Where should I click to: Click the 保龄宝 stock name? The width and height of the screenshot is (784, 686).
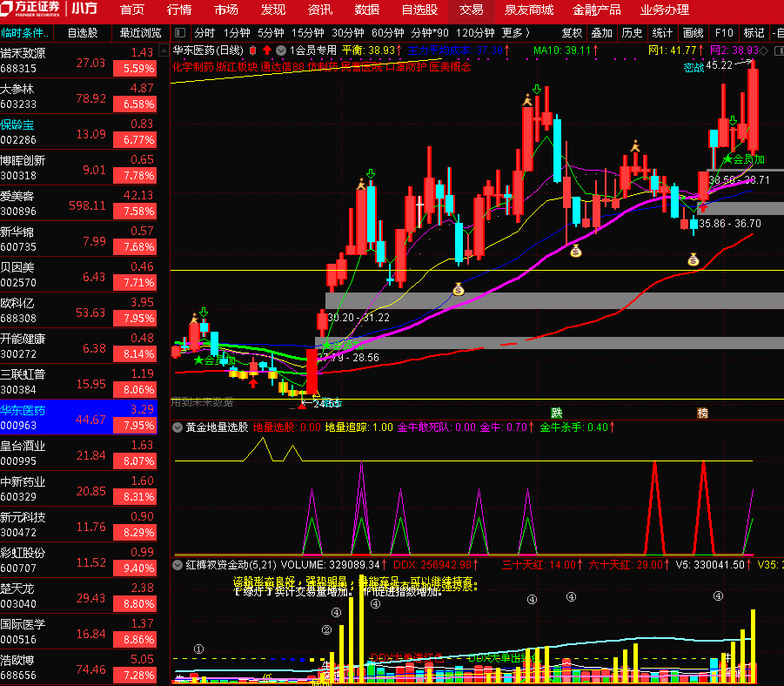(x=17, y=124)
